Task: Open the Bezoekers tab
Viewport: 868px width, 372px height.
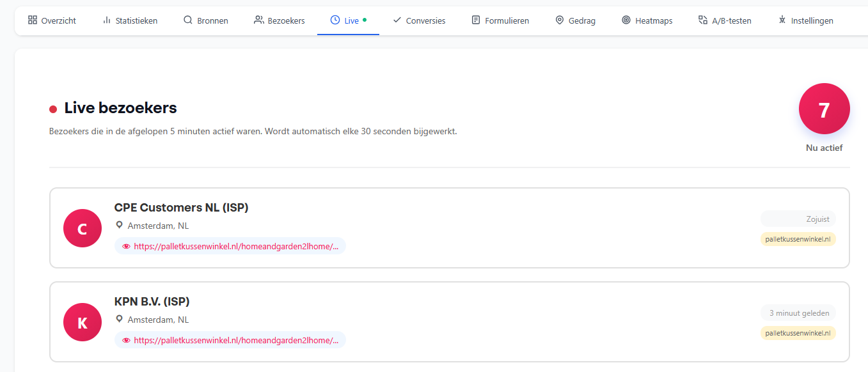Action: (x=280, y=20)
